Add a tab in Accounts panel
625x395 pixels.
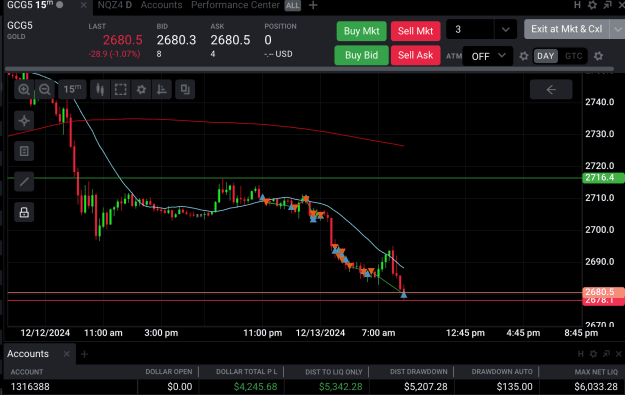click(84, 354)
